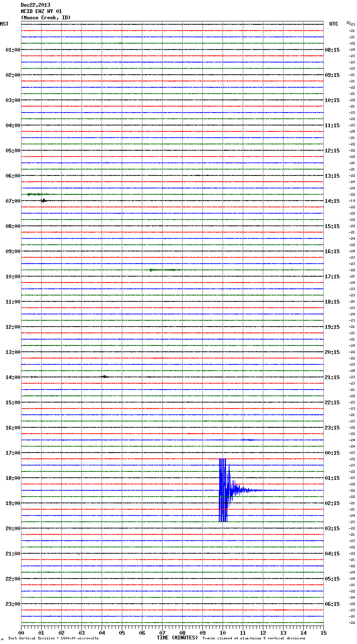Click the "TIME (MINUTES)" axis title
Image resolution: width=357 pixels, height=644 pixels.
point(177,638)
